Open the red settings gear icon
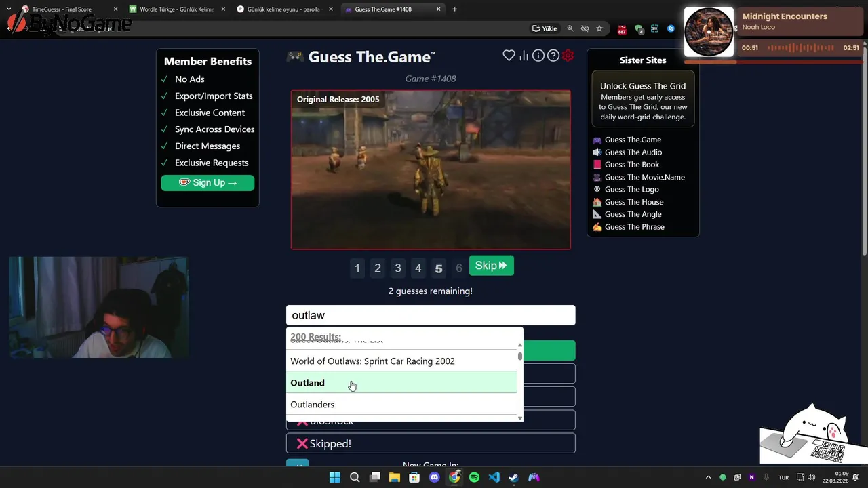Viewport: 868px width, 488px height. pyautogui.click(x=568, y=56)
